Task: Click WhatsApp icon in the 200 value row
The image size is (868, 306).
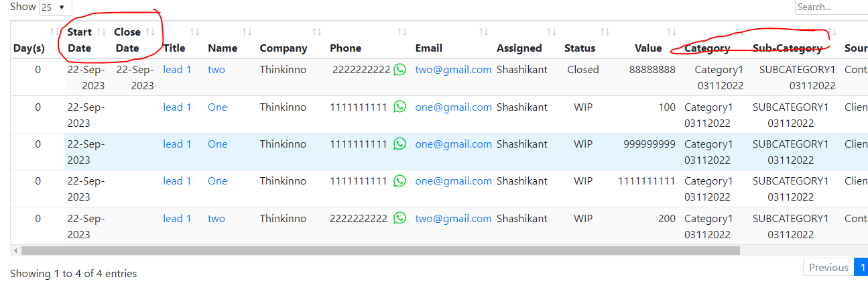Action: click(400, 218)
